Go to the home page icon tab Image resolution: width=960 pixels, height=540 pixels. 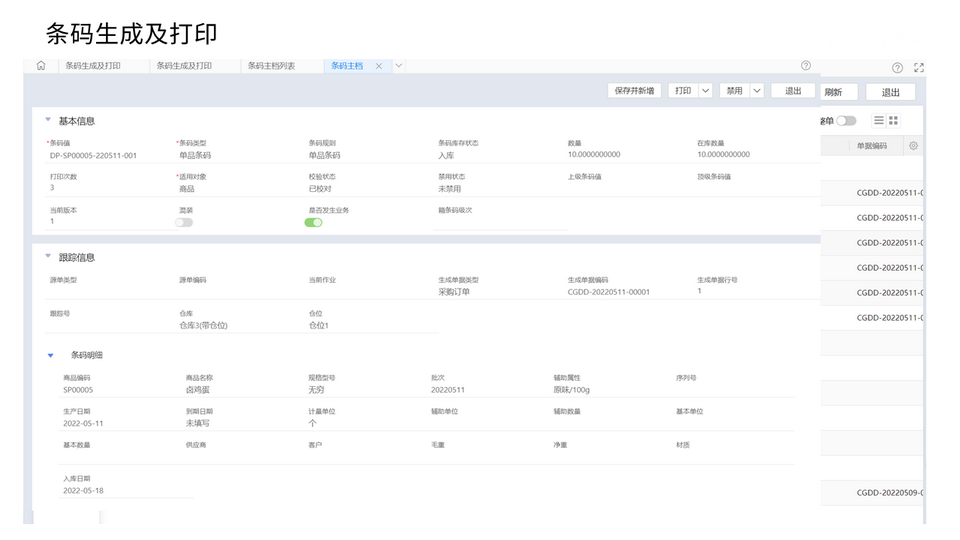(41, 66)
